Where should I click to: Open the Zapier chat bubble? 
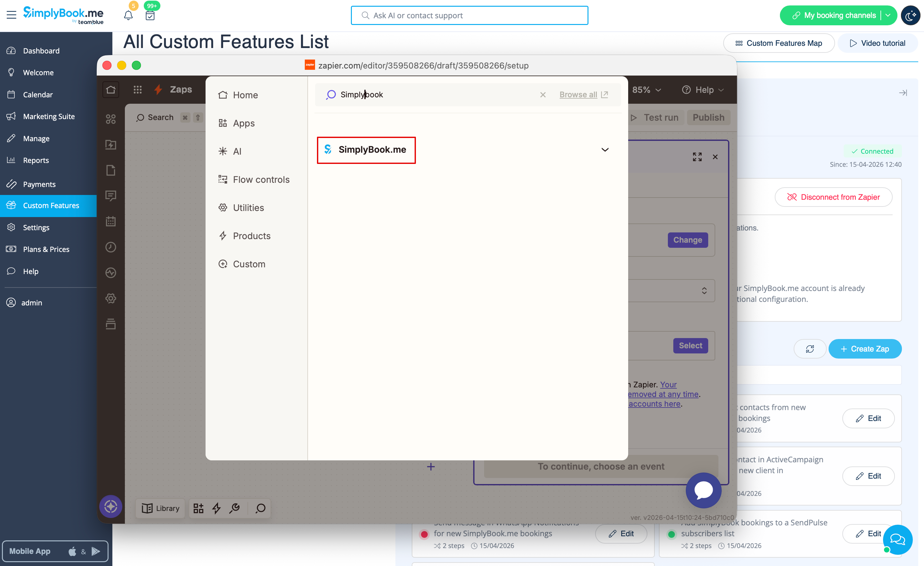pyautogui.click(x=703, y=490)
